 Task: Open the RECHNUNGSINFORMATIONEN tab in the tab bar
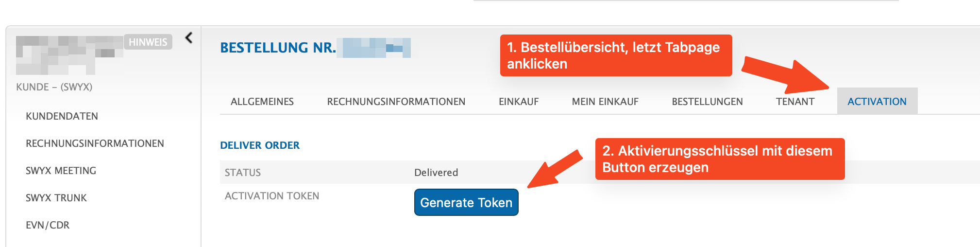[x=396, y=102]
